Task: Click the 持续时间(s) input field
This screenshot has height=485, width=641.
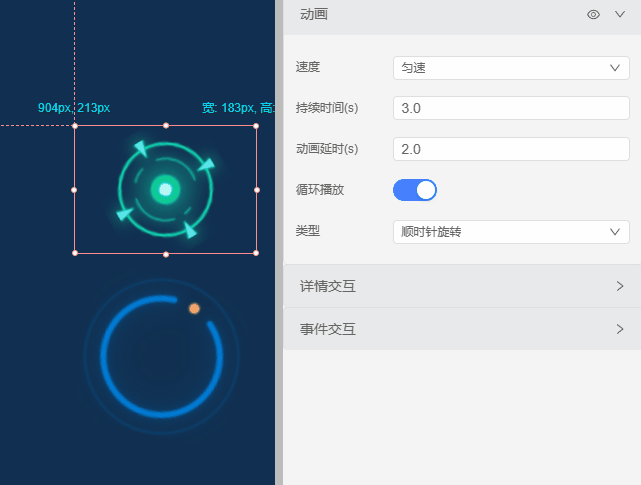Action: (x=511, y=108)
